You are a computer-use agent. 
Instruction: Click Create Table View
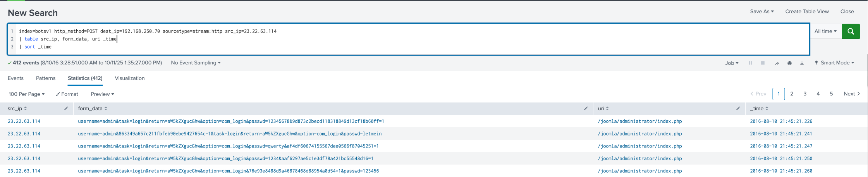807,12
